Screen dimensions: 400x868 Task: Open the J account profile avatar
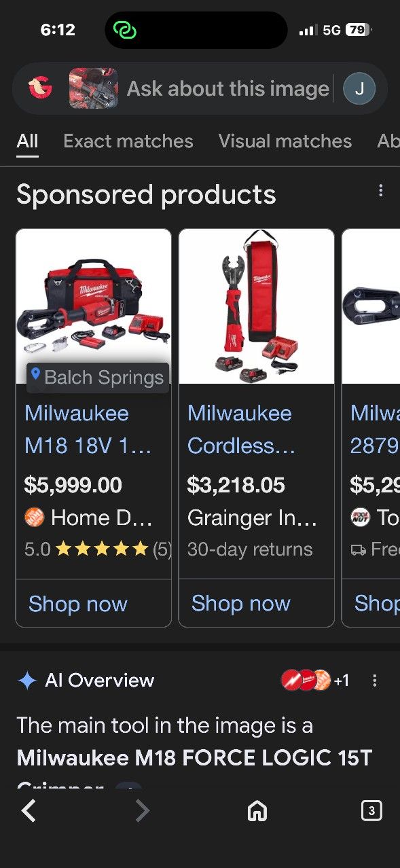point(359,88)
